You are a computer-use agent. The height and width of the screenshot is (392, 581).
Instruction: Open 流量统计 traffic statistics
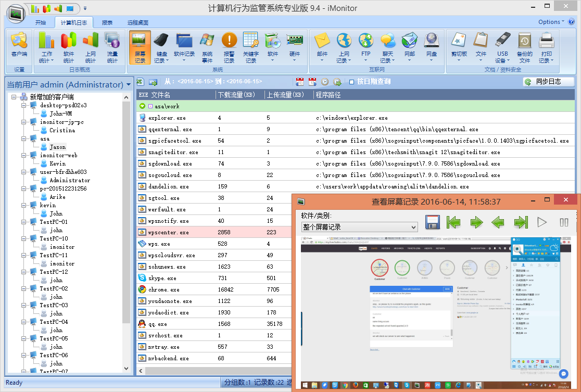click(112, 47)
